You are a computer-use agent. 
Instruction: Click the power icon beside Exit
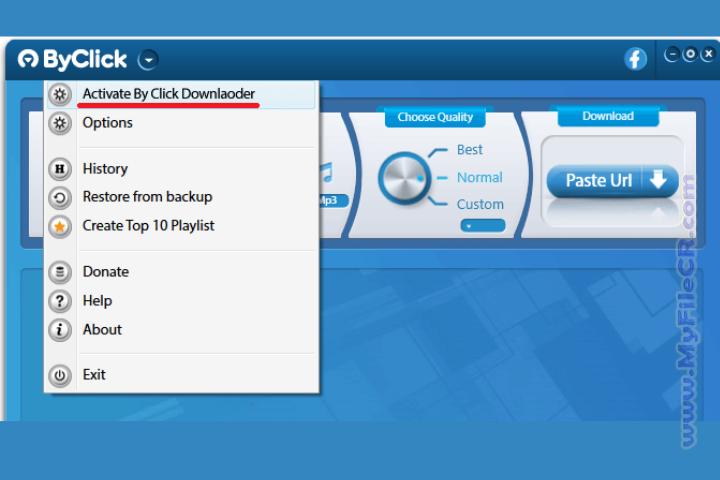click(x=60, y=376)
